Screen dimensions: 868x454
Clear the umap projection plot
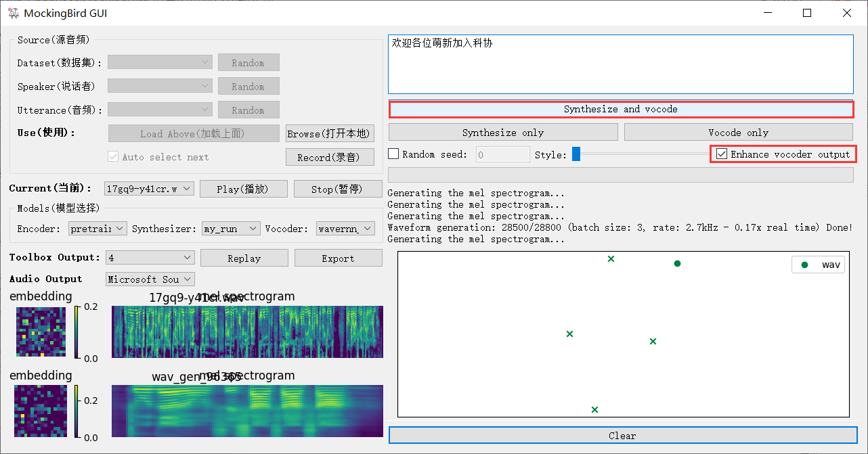click(622, 435)
